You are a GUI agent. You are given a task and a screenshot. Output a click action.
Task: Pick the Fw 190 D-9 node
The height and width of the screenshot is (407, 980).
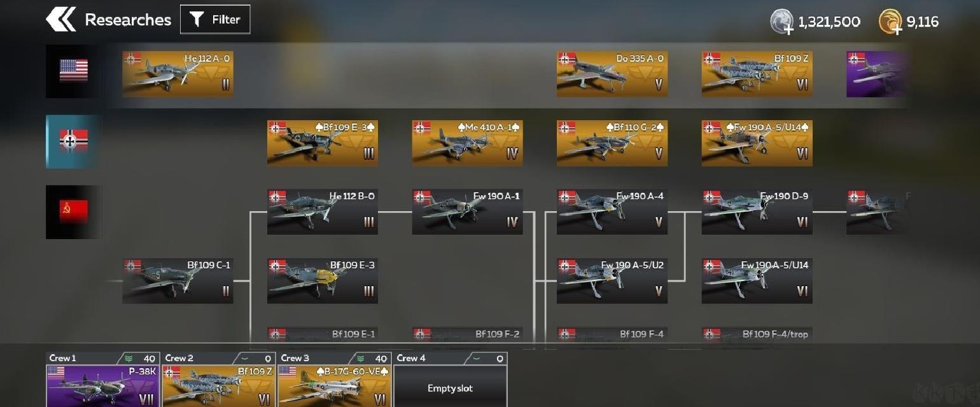click(x=757, y=212)
